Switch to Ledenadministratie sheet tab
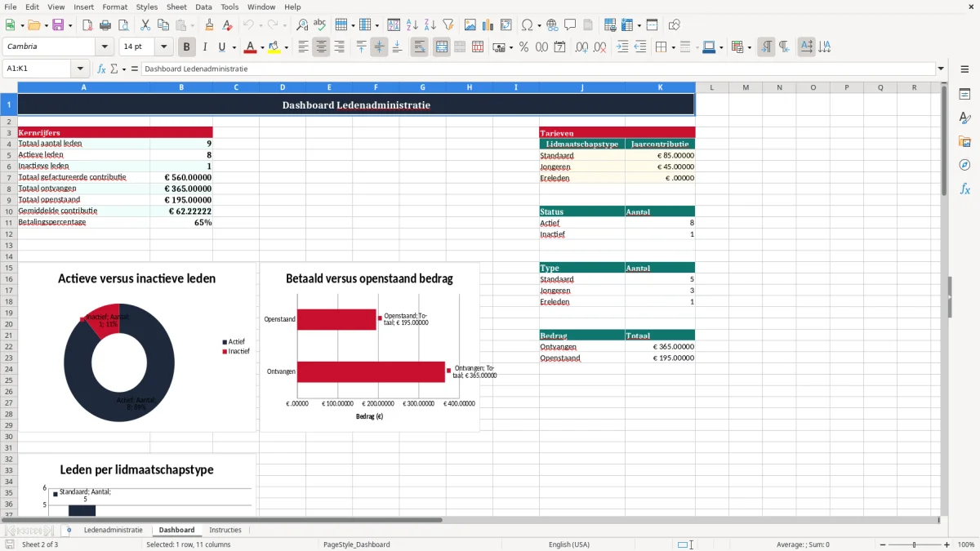This screenshot has width=980, height=551. pos(113,530)
